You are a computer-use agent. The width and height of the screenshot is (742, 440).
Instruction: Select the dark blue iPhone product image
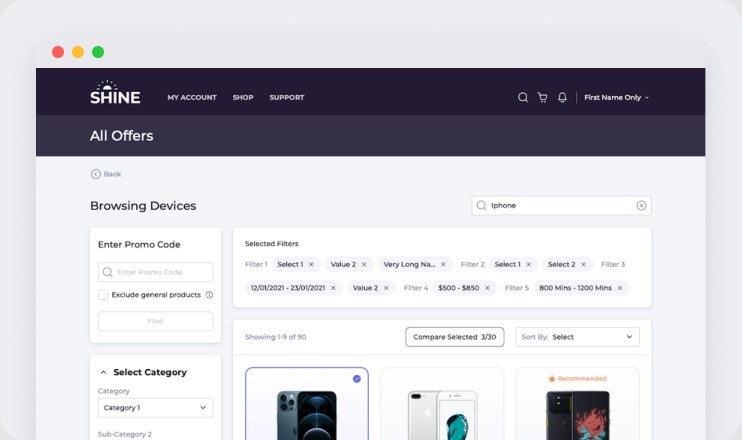pos(307,415)
